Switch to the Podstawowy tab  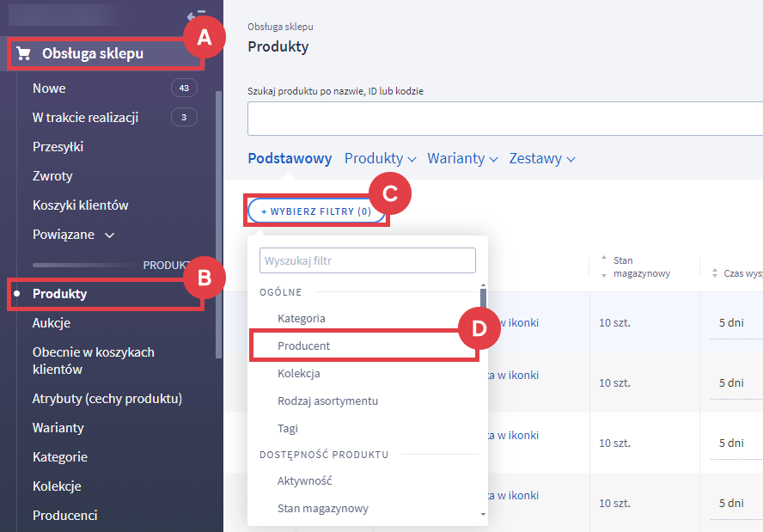point(290,158)
